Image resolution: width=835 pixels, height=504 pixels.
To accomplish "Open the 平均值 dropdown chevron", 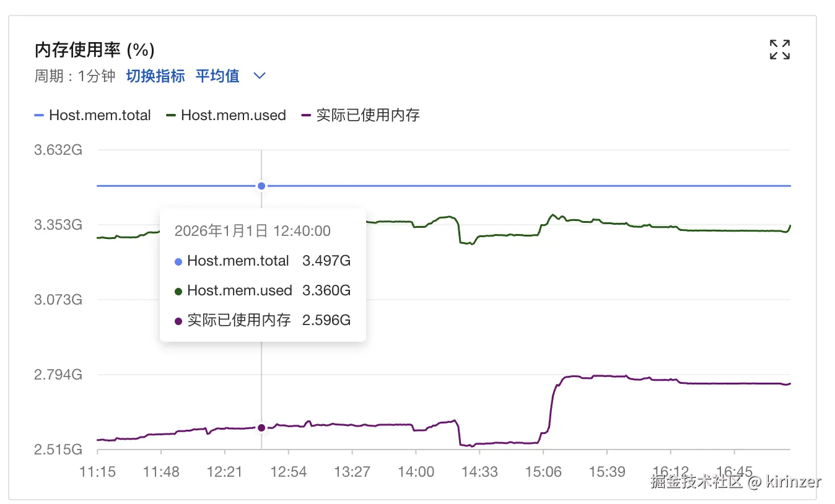I will [260, 76].
